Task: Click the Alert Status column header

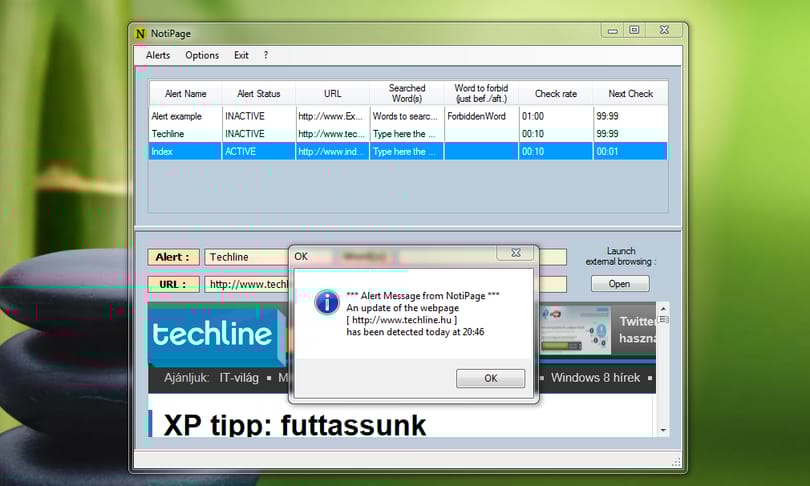Action: (x=259, y=93)
